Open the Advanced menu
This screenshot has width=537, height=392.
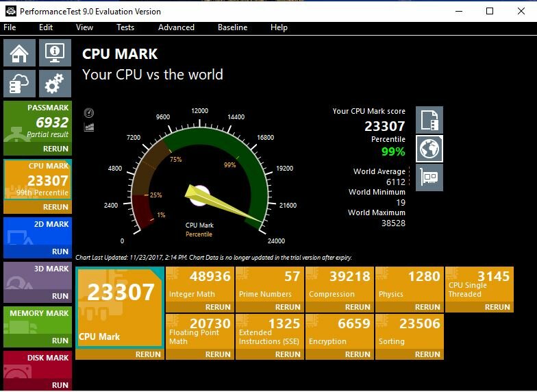176,27
